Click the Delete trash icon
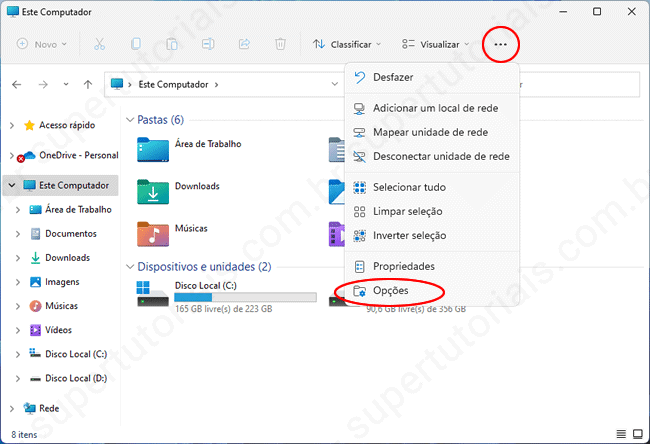 click(x=281, y=44)
